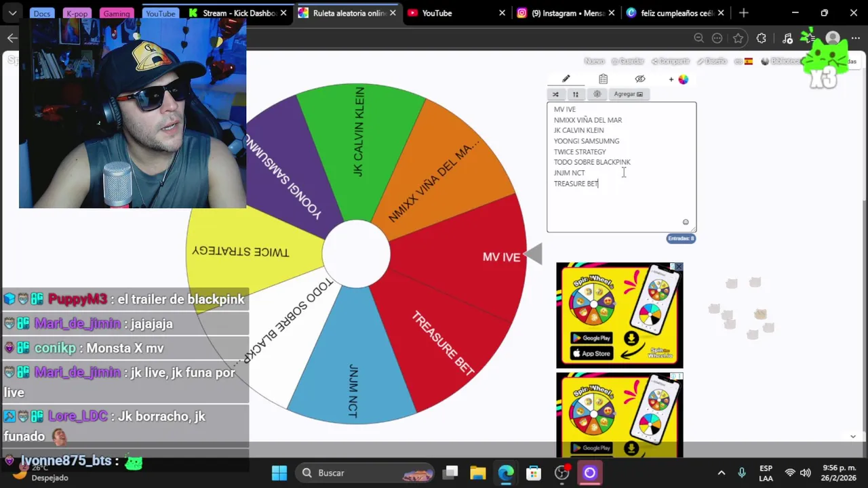Open the media control music icon

787,38
